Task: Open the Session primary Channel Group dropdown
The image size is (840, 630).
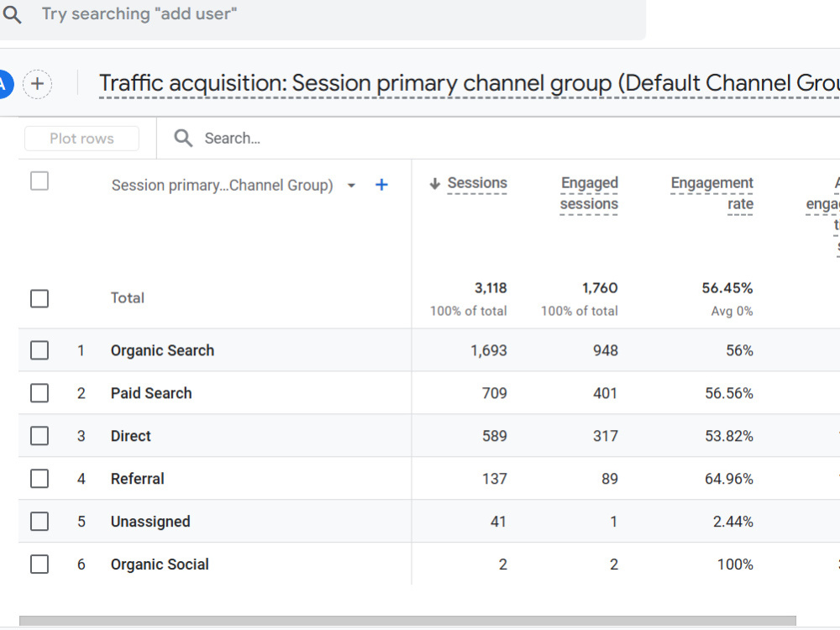Action: point(351,186)
